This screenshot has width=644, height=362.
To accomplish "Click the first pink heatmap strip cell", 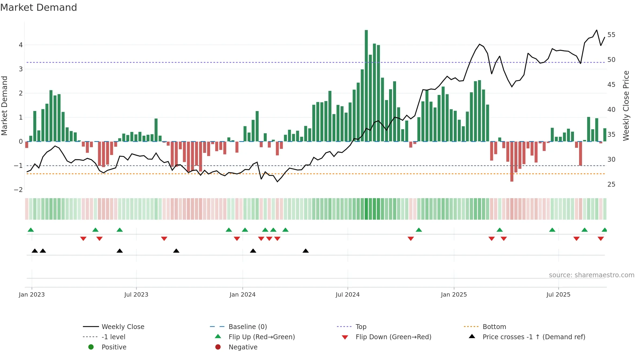I will 27,209.
